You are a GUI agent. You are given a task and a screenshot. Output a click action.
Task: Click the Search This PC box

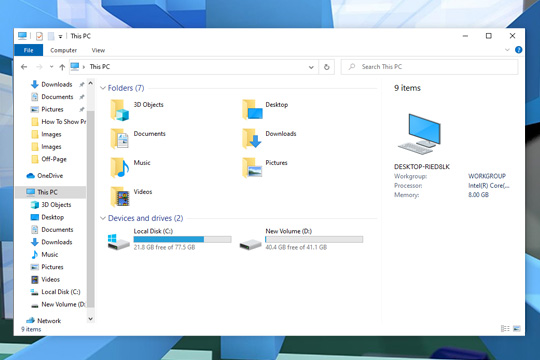[x=429, y=67]
